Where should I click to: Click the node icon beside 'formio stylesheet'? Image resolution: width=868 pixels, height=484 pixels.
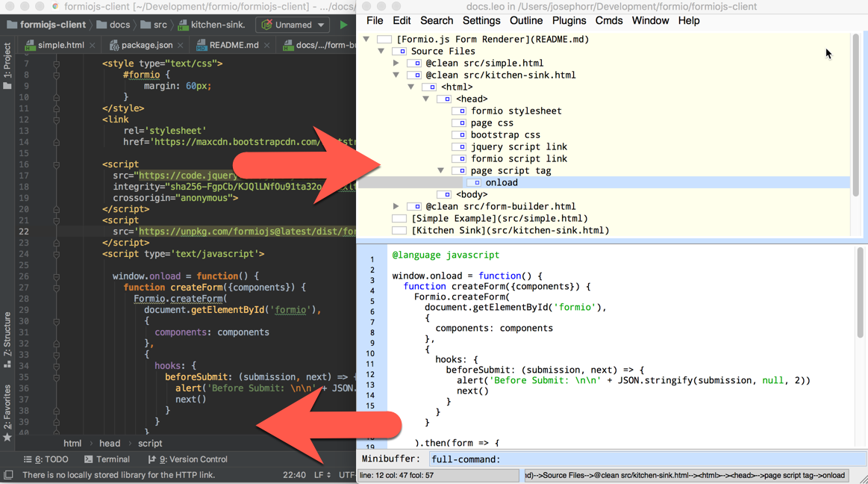pyautogui.click(x=459, y=111)
